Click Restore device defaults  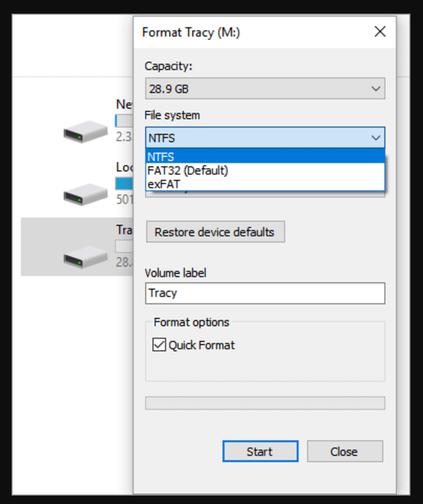tap(215, 232)
